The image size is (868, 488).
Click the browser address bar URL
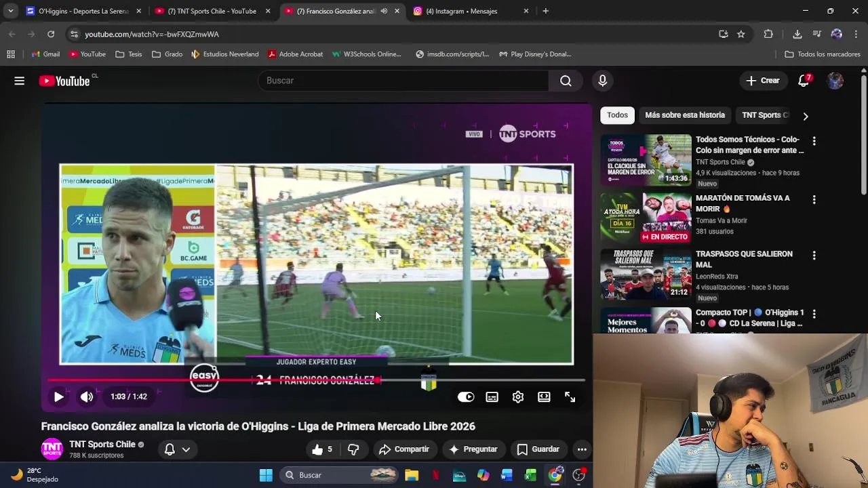coord(152,34)
